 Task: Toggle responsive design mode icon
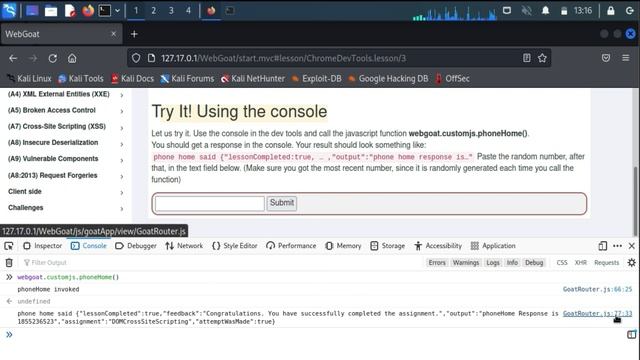coord(602,246)
